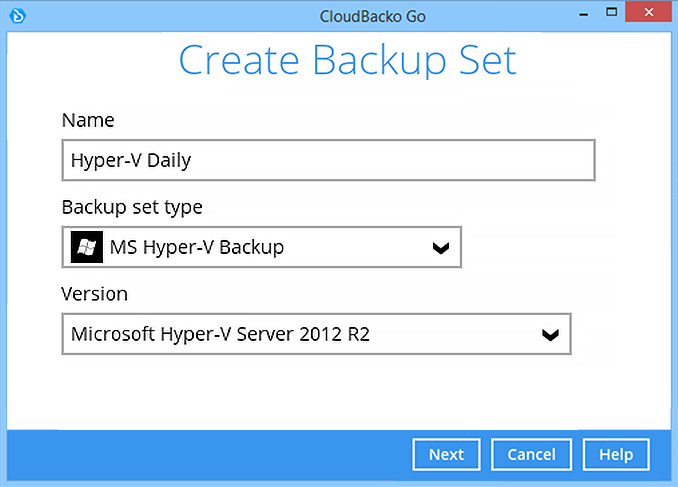Click the Version label
The image size is (678, 487).
click(x=94, y=294)
